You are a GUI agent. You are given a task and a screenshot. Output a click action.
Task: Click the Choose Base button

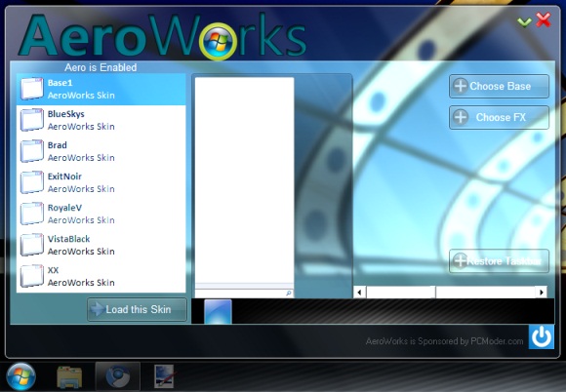(499, 86)
